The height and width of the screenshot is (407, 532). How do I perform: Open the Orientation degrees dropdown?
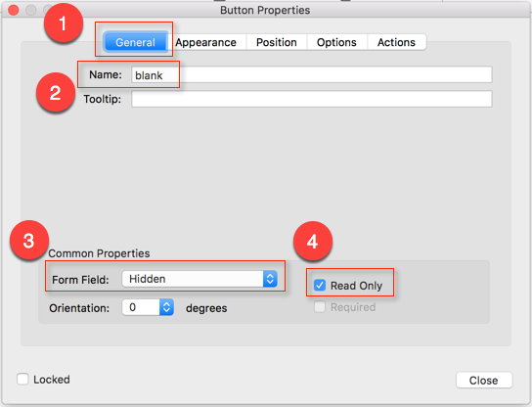[x=148, y=307]
